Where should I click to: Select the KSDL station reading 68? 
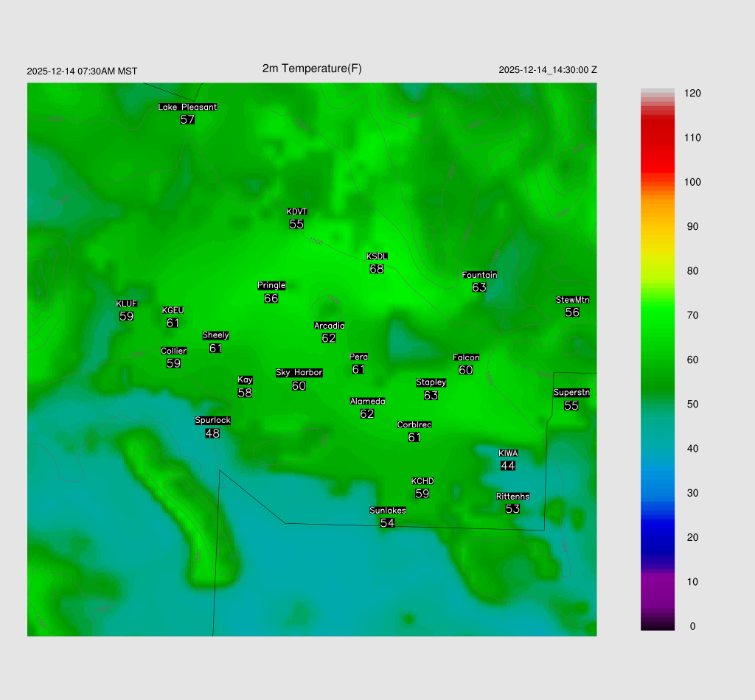(x=377, y=269)
